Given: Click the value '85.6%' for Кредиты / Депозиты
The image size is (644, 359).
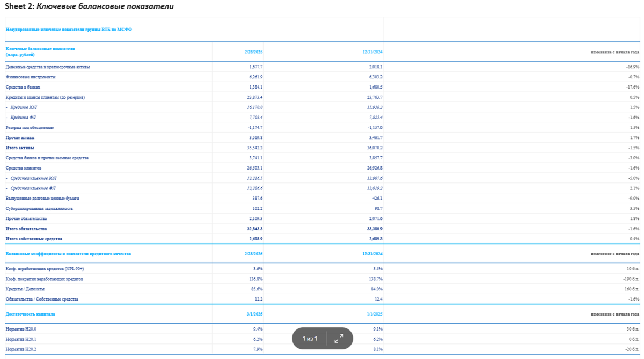Looking at the screenshot, I should 258,289.
